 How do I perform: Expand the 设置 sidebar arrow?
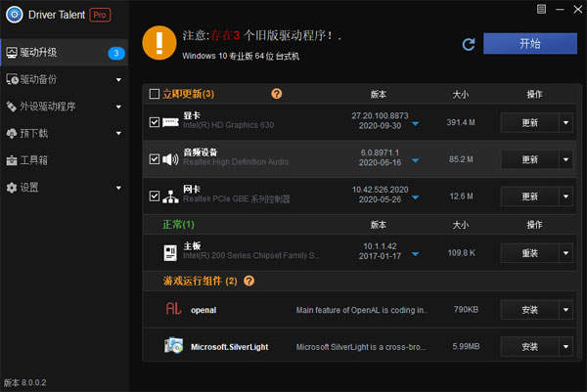[118, 188]
